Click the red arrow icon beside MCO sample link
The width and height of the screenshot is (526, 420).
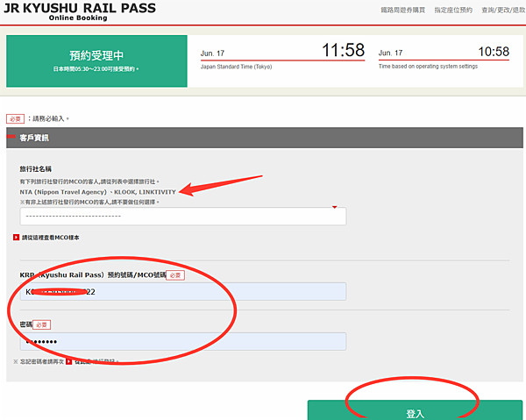[16, 237]
